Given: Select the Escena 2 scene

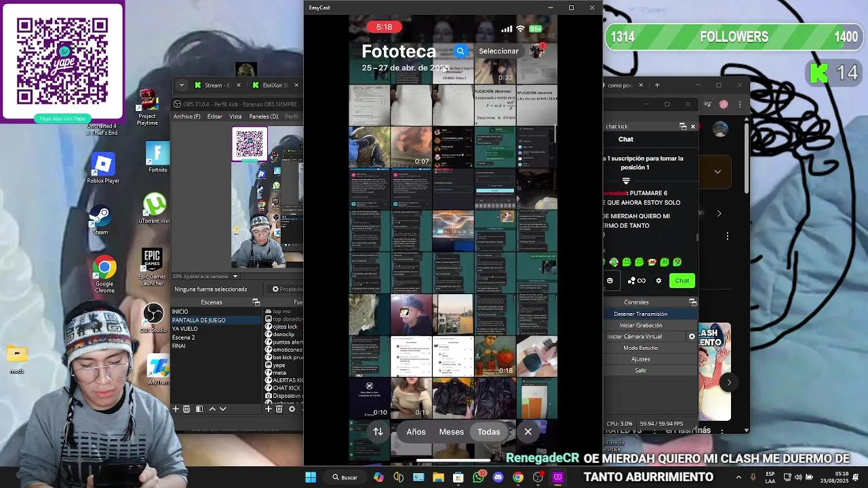Looking at the screenshot, I should [x=215, y=338].
